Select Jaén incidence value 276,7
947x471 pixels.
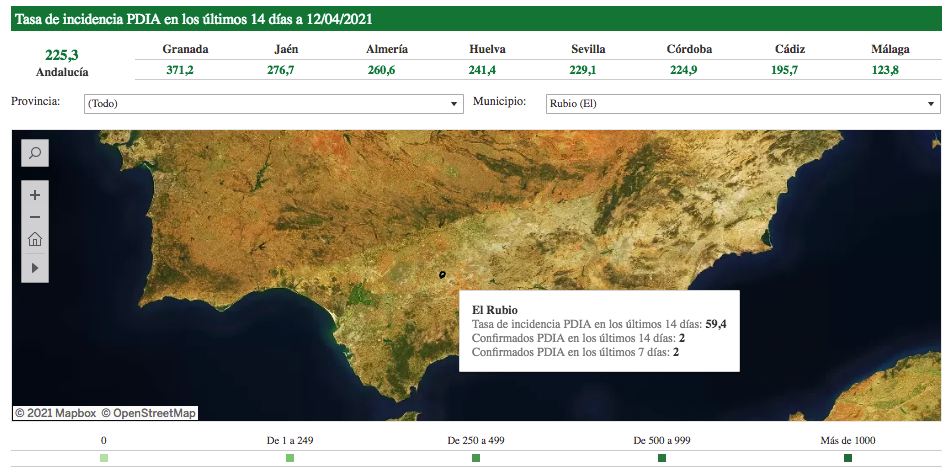point(281,70)
